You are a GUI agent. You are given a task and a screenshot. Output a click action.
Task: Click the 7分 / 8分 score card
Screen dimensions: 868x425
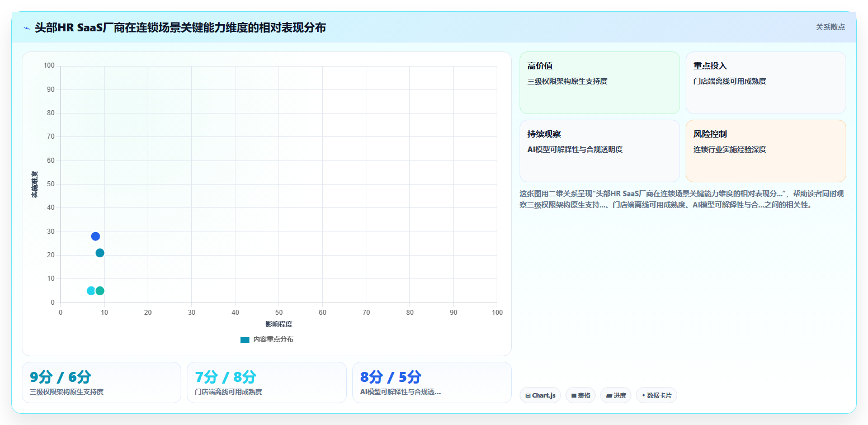267,382
